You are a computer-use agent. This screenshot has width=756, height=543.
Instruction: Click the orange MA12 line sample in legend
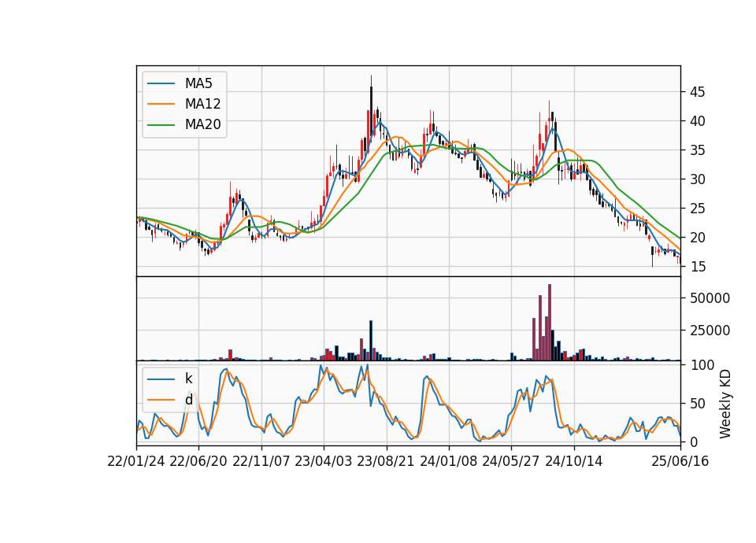(x=161, y=104)
